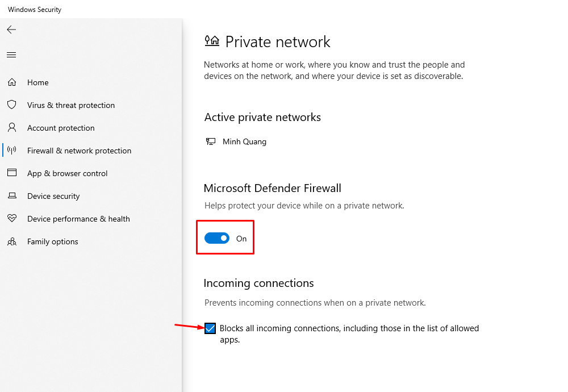
Task: Expand the hamburger navigation menu
Action: [x=11, y=55]
